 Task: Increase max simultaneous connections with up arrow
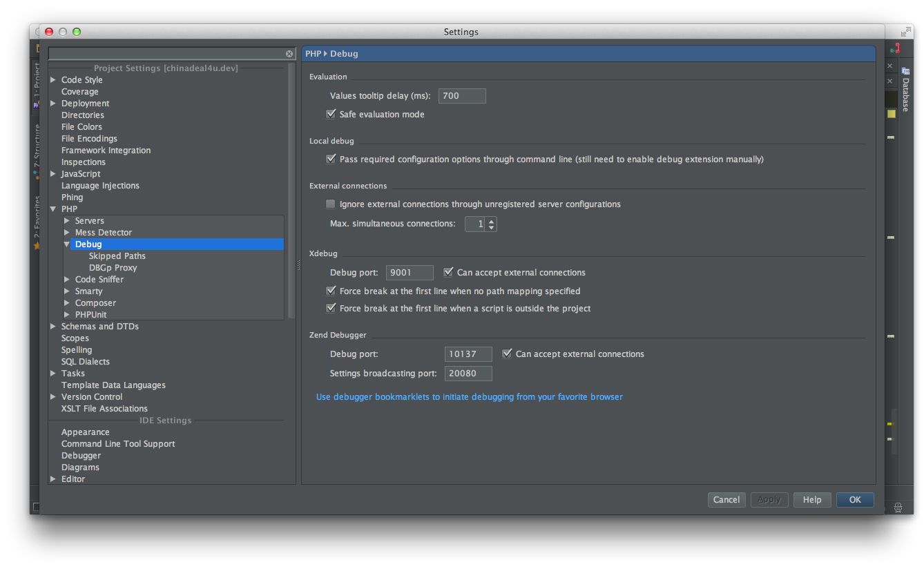click(x=491, y=221)
